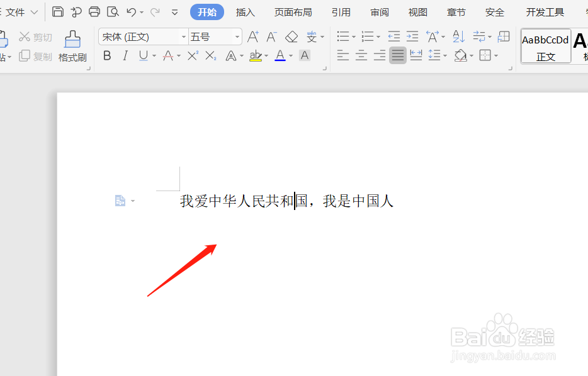Switch to 插入 tab
588x376 pixels.
pyautogui.click(x=246, y=13)
